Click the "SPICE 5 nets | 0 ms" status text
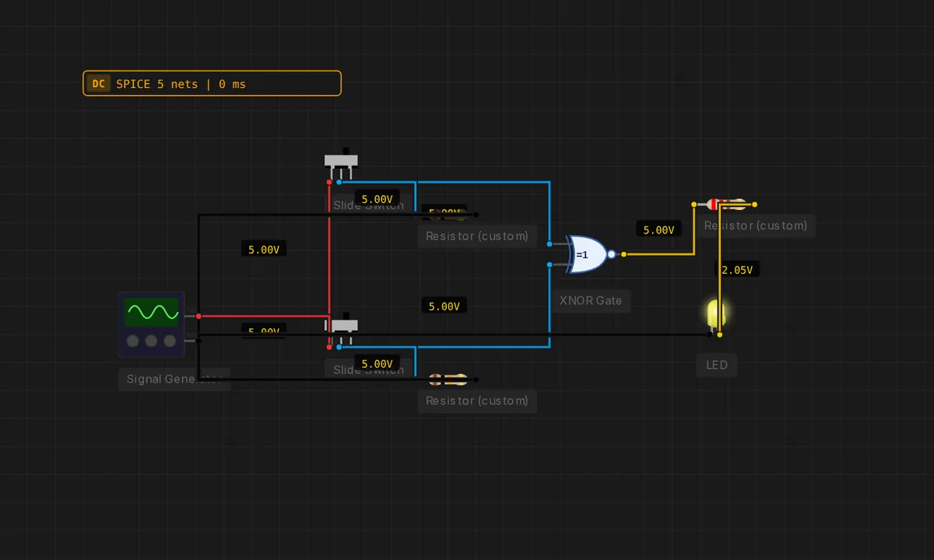This screenshot has width=934, height=560. tap(181, 84)
